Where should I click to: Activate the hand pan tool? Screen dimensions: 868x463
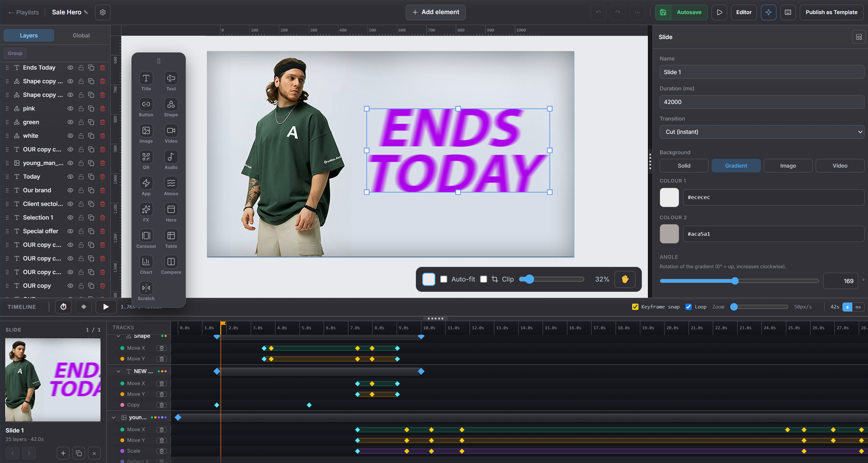pos(625,279)
